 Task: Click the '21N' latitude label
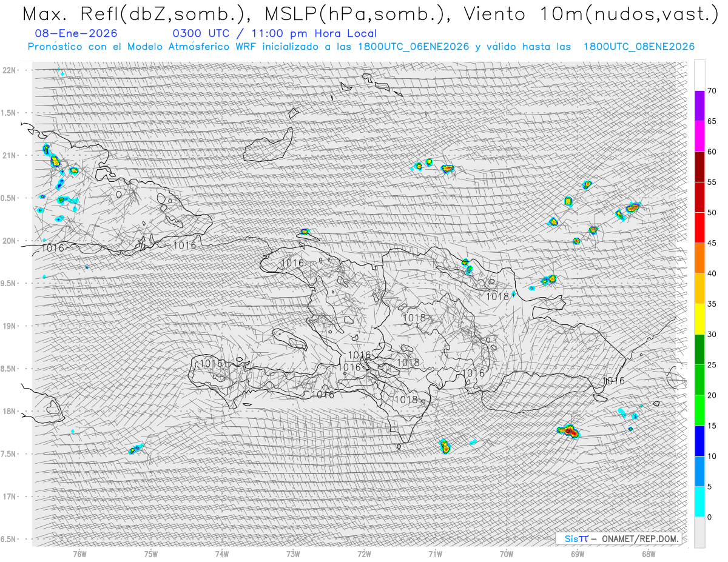pyautogui.click(x=8, y=155)
